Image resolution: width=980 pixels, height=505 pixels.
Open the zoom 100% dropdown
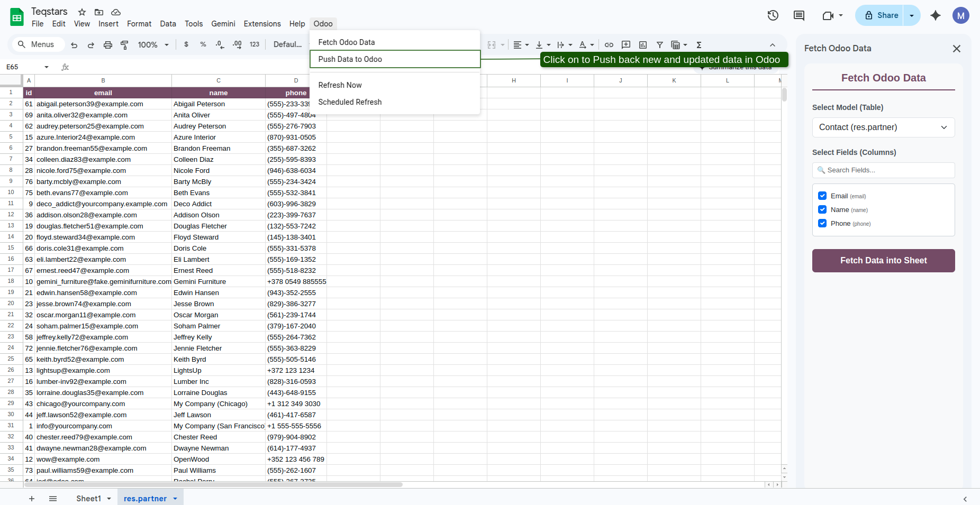[x=153, y=45]
